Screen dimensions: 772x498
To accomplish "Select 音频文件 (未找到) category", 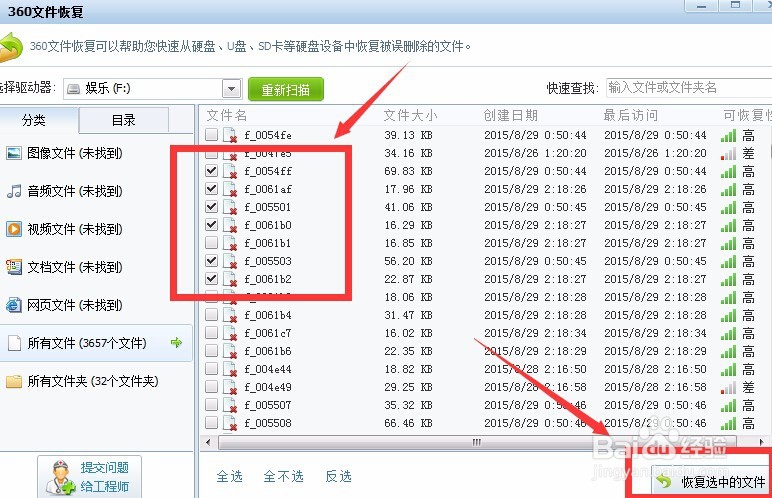I will [x=96, y=191].
